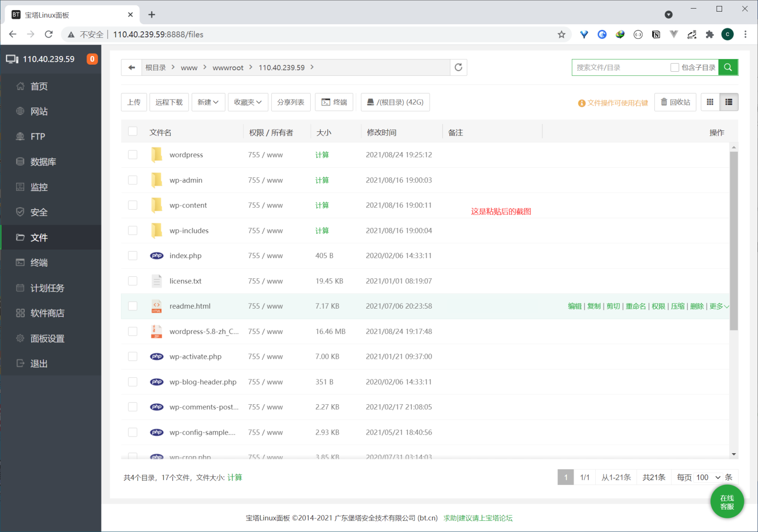
Task: Click the 搜索文件/目录 search field
Action: pyautogui.click(x=621, y=67)
